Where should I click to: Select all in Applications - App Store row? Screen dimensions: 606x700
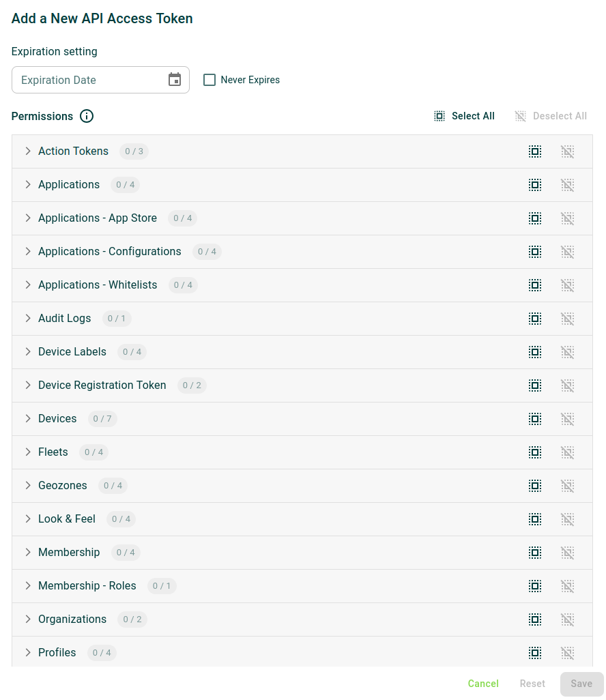click(x=535, y=218)
